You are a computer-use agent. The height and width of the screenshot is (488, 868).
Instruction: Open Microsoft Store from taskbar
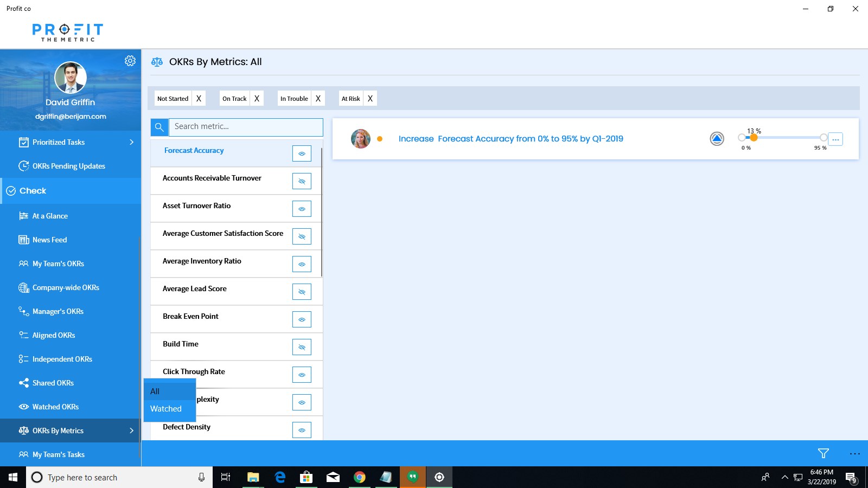306,477
